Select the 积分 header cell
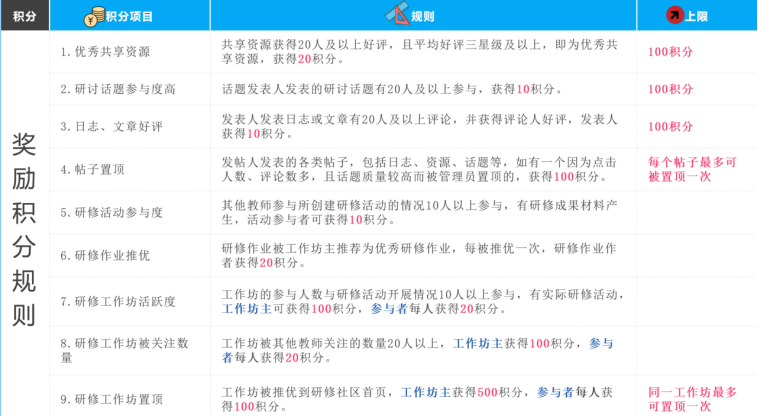The image size is (758, 416). click(24, 16)
